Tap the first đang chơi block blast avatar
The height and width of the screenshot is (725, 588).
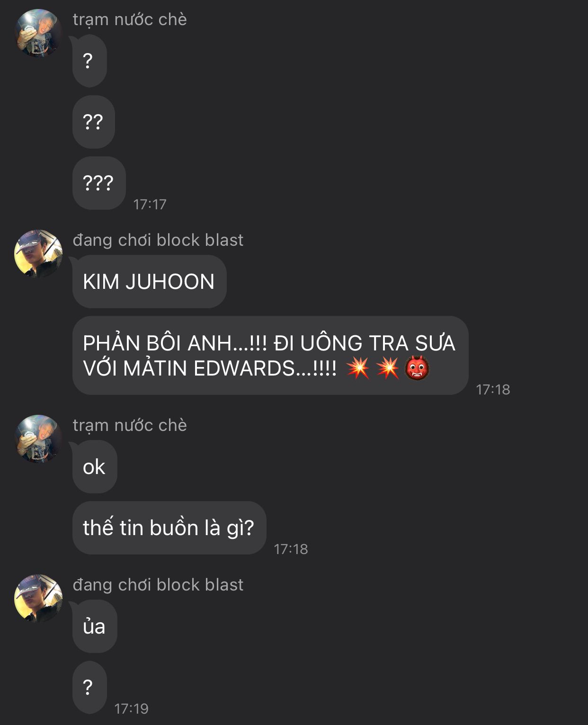[38, 254]
